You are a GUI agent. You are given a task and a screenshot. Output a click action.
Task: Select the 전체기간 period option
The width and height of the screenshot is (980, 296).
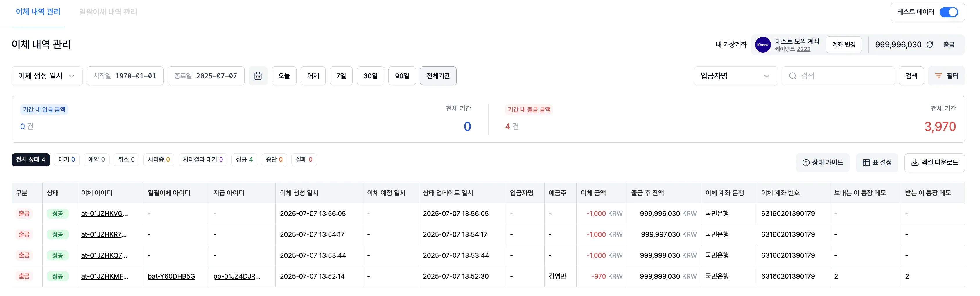click(x=438, y=76)
